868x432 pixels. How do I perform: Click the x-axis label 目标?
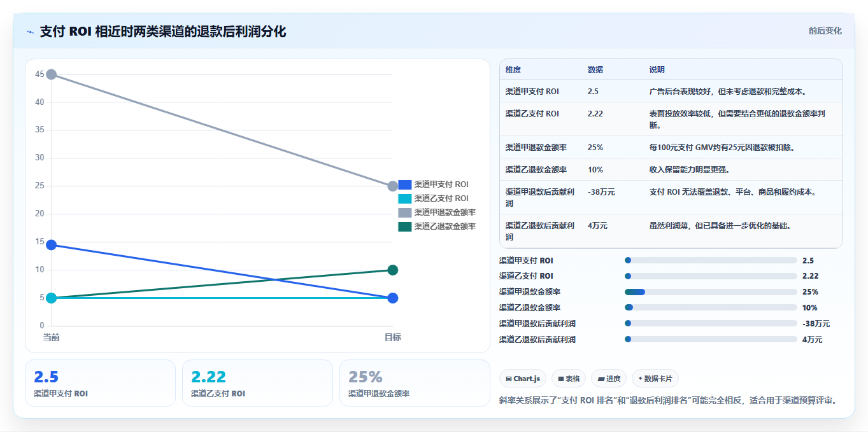tap(393, 337)
